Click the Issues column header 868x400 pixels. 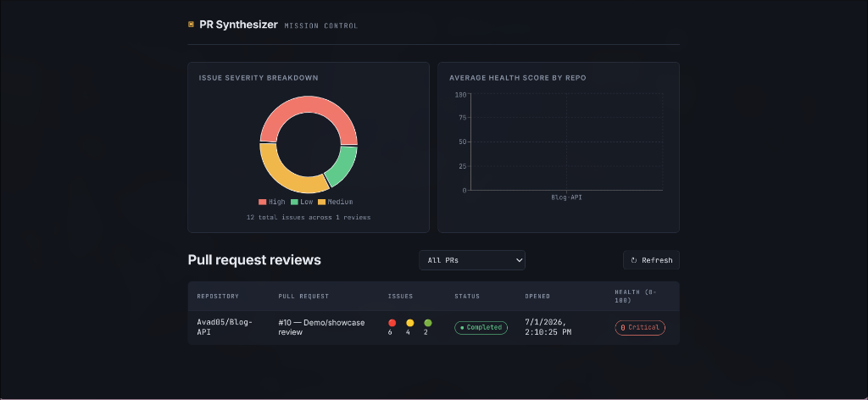click(x=400, y=297)
